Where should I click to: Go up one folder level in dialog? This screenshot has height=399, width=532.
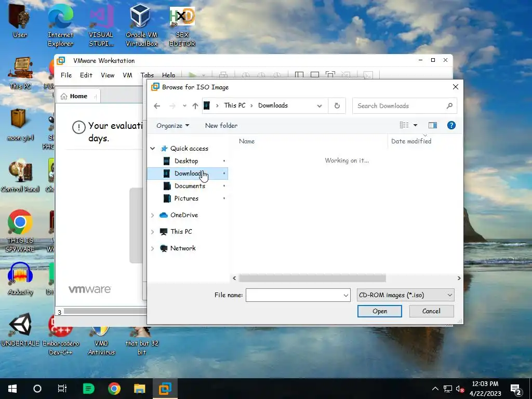[195, 106]
